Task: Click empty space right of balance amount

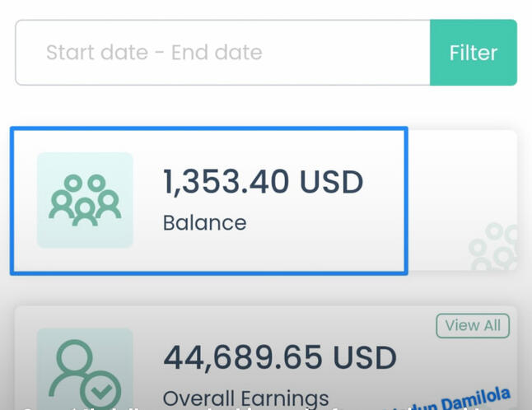Action: 385,182
